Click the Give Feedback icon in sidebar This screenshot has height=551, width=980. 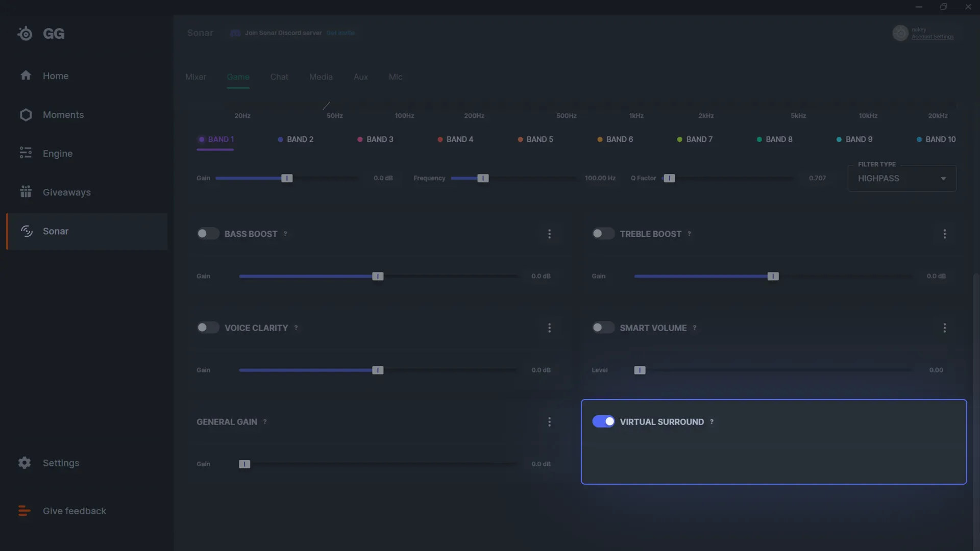23,511
